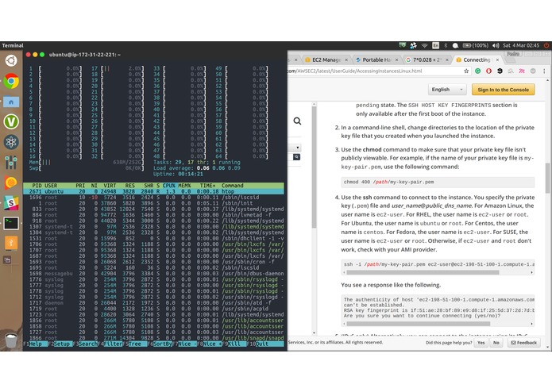Screen dimensions: 552x392
Task: Switch to the Portable Ha browser tab
Action: [376, 60]
